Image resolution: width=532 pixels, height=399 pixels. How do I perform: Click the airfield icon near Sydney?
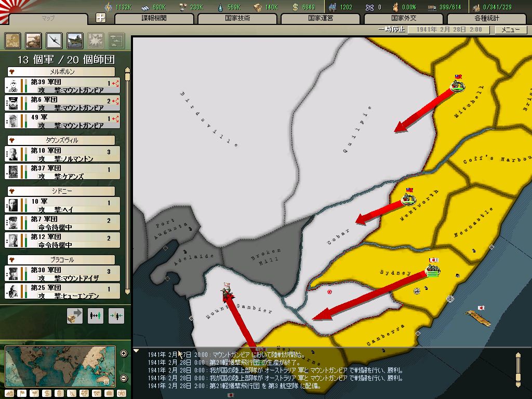pos(417,291)
